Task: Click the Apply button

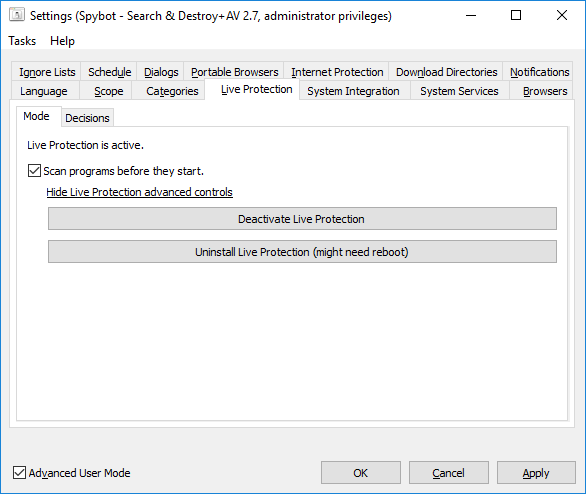Action: pyautogui.click(x=536, y=473)
